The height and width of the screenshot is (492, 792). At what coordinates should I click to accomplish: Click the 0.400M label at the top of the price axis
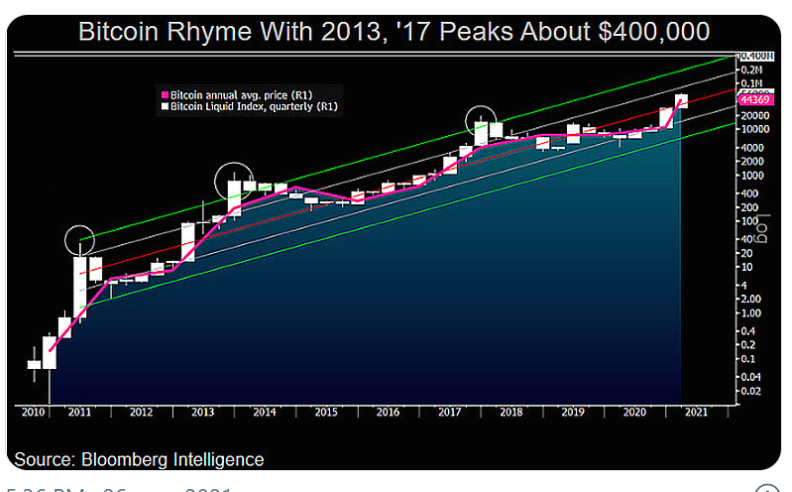click(756, 56)
